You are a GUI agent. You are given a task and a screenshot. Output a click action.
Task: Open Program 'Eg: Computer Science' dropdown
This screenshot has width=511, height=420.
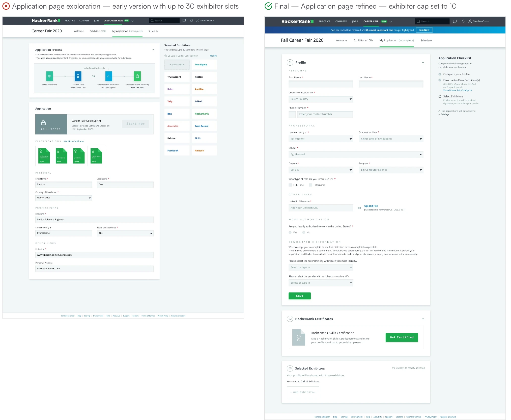point(391,170)
